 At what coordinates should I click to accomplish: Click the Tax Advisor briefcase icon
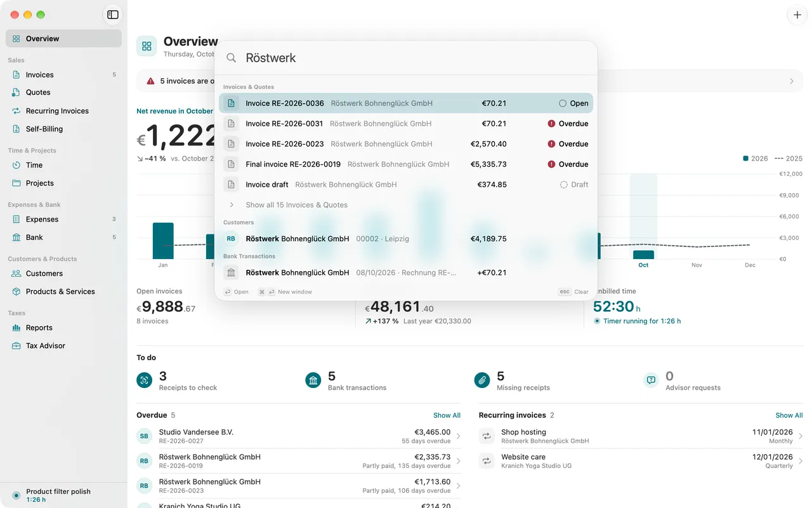(16, 346)
